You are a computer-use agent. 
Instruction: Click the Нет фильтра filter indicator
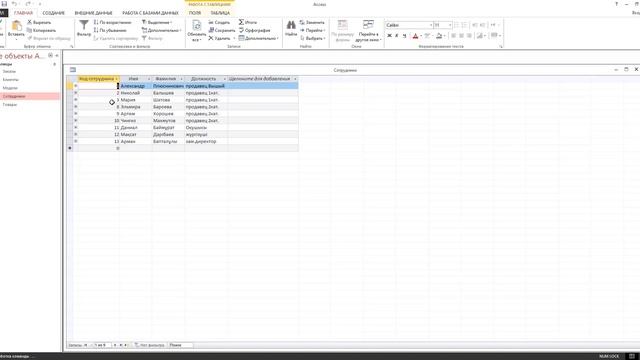(x=150, y=345)
